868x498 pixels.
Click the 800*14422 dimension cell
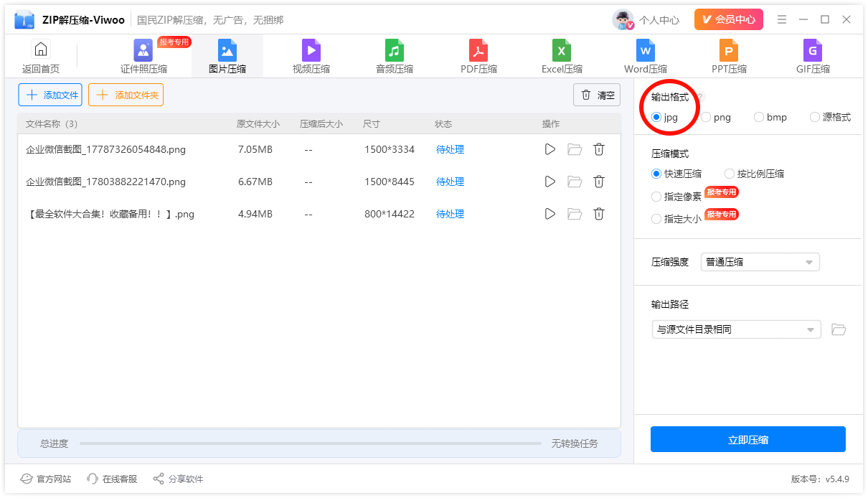(x=390, y=214)
